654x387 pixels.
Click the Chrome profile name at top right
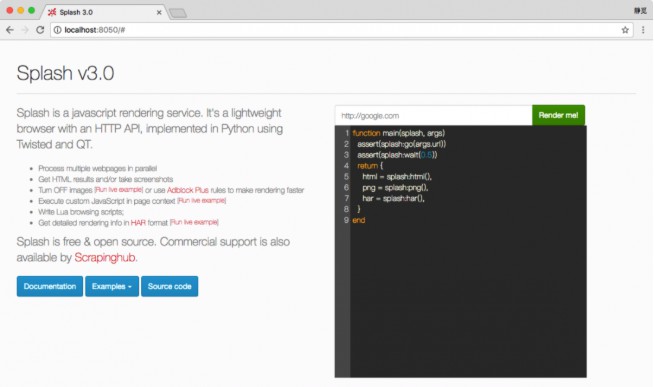tap(640, 11)
